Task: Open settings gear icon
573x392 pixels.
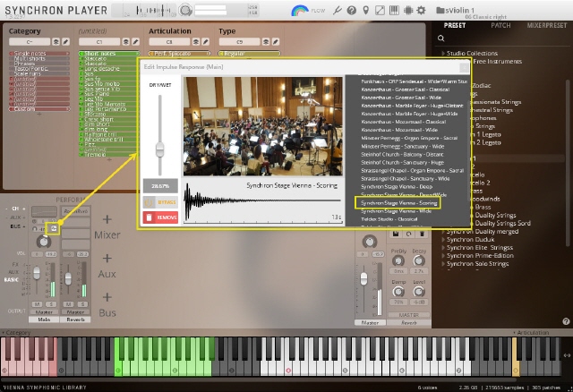Action: (422, 10)
